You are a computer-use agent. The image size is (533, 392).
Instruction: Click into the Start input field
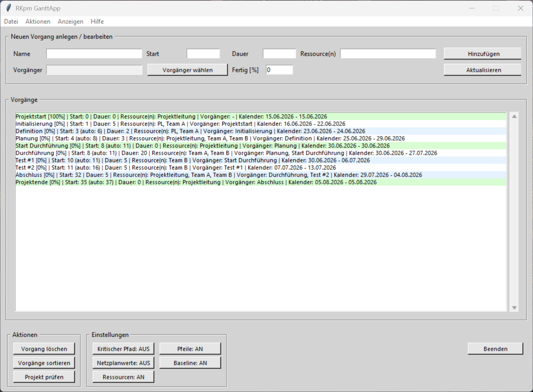203,54
